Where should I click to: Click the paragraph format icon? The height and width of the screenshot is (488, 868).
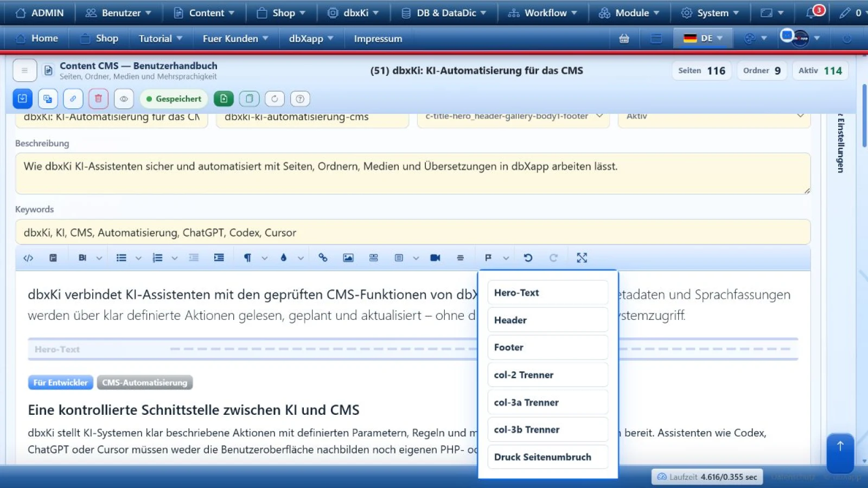coord(247,258)
